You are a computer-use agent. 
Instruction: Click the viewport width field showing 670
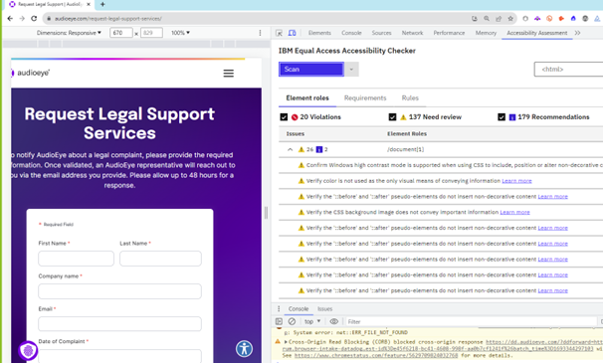coord(121,33)
